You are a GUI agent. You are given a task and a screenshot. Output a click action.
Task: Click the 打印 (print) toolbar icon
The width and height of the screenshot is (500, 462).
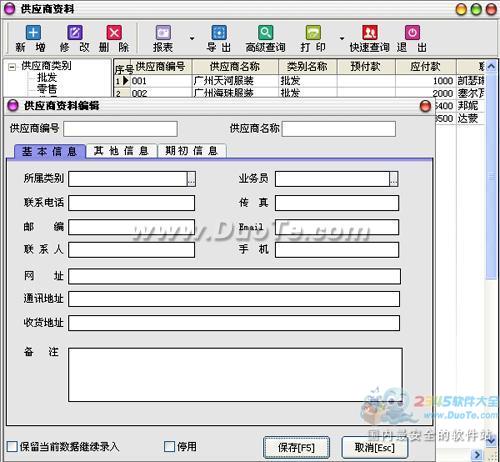click(313, 33)
